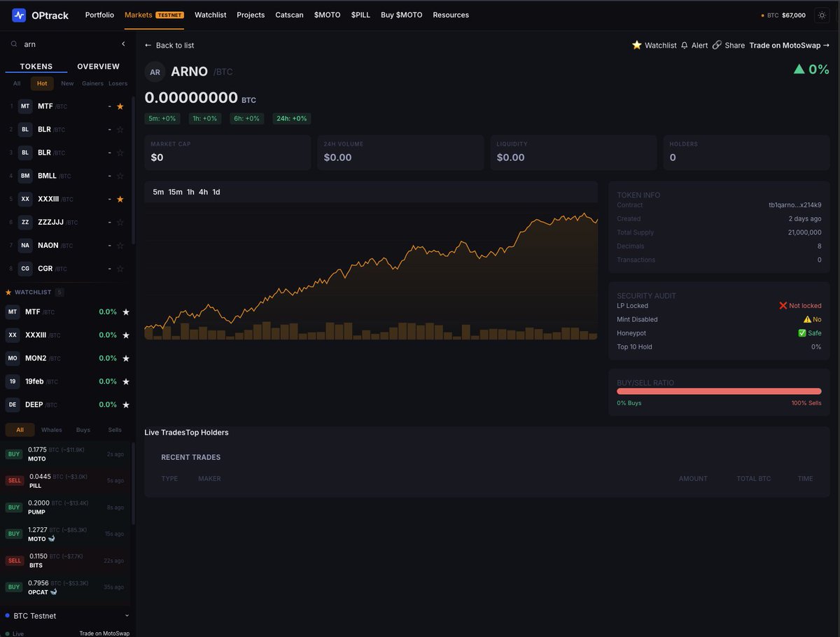Viewport: 840px width, 637px height.
Task: Select the Losers filter tab
Action: tap(118, 83)
